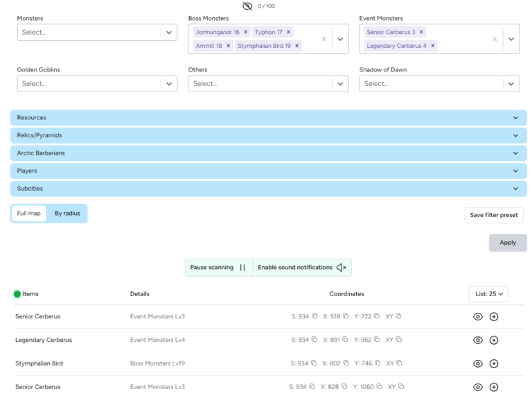532x396 pixels.
Task: Click the Apply button
Action: click(x=508, y=243)
